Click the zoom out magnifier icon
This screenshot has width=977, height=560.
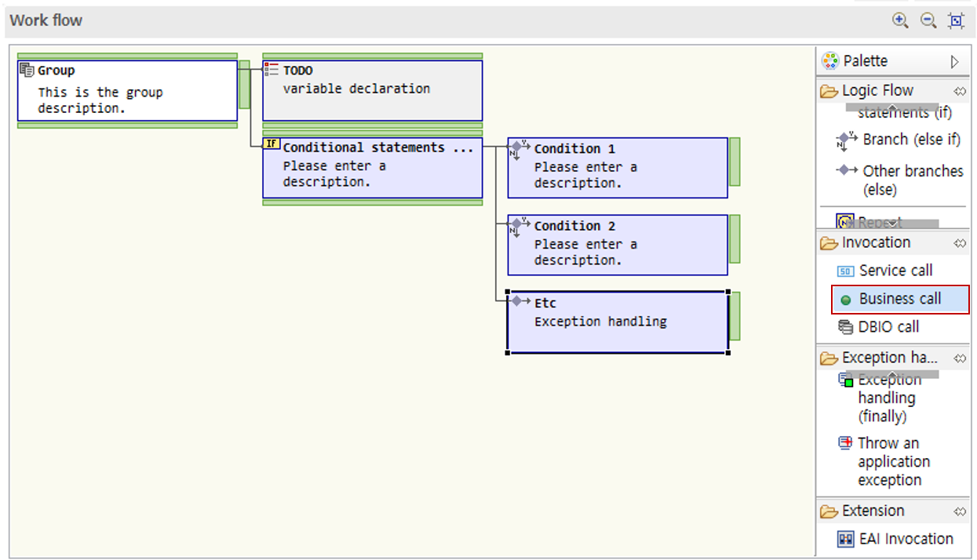click(928, 21)
